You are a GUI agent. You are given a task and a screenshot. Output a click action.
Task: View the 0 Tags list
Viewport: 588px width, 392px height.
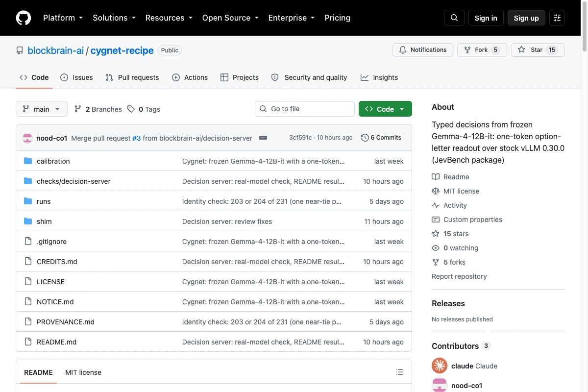[144, 109]
